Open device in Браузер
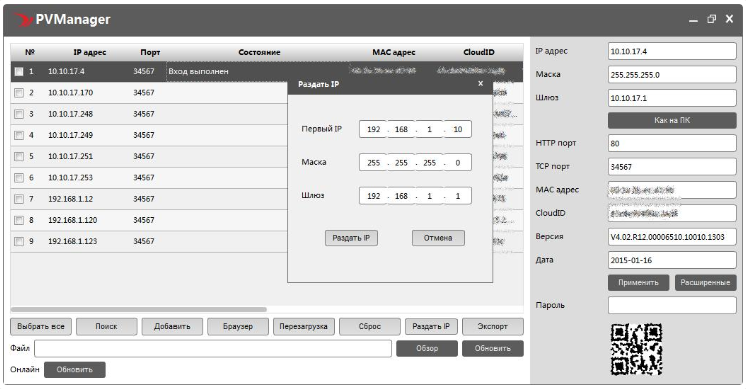 [x=238, y=327]
